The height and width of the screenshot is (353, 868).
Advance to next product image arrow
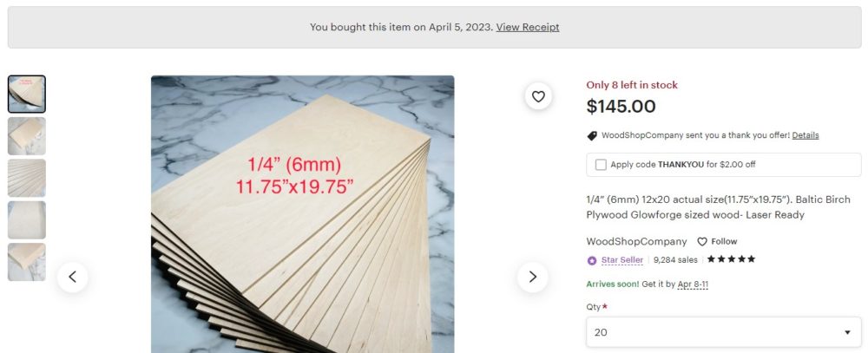(532, 277)
